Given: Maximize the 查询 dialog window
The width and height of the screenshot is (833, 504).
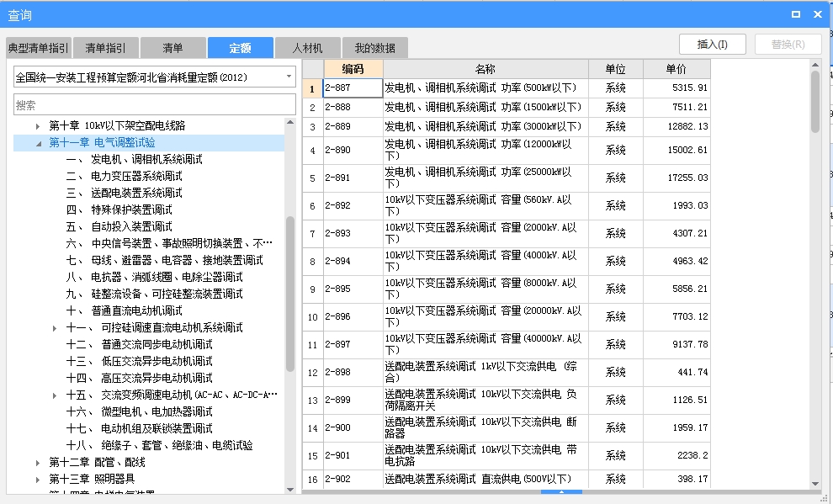Looking at the screenshot, I should pyautogui.click(x=796, y=14).
